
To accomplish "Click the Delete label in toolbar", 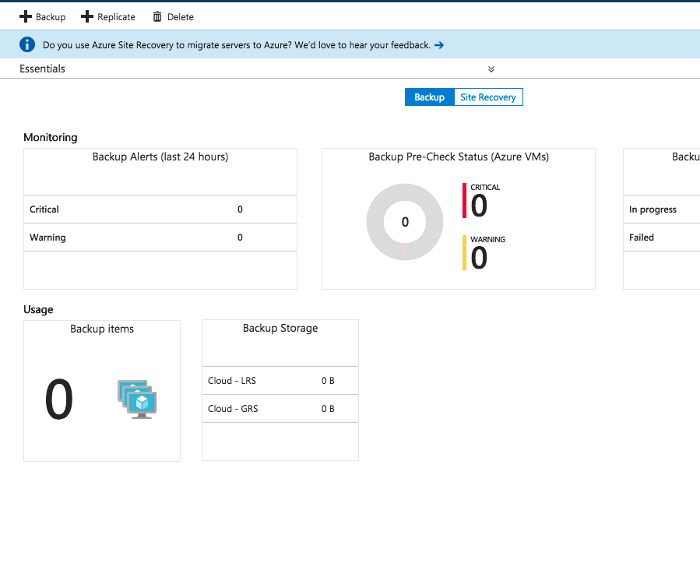I will tap(181, 17).
